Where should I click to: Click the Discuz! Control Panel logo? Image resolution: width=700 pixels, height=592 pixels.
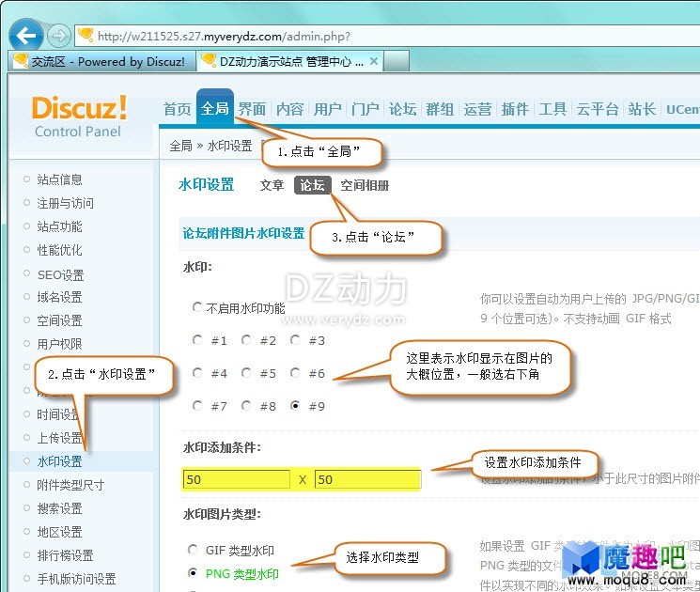point(79,117)
